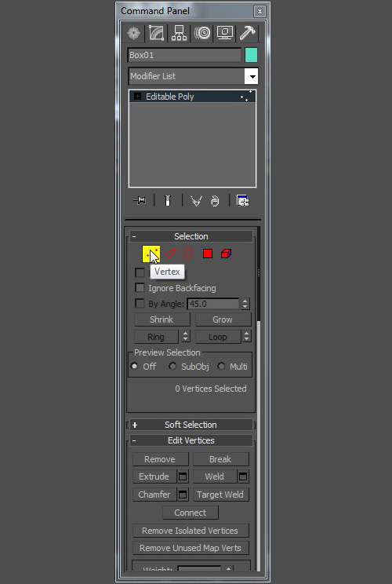This screenshot has width=392, height=584.
Task: Toggle the checkbox beside Vertex tooltip
Action: 140,272
